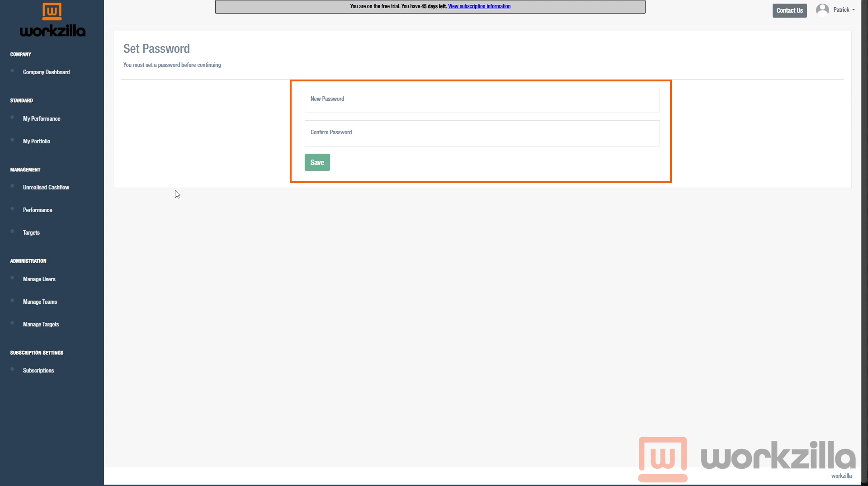Go to Manage Targets

41,325
